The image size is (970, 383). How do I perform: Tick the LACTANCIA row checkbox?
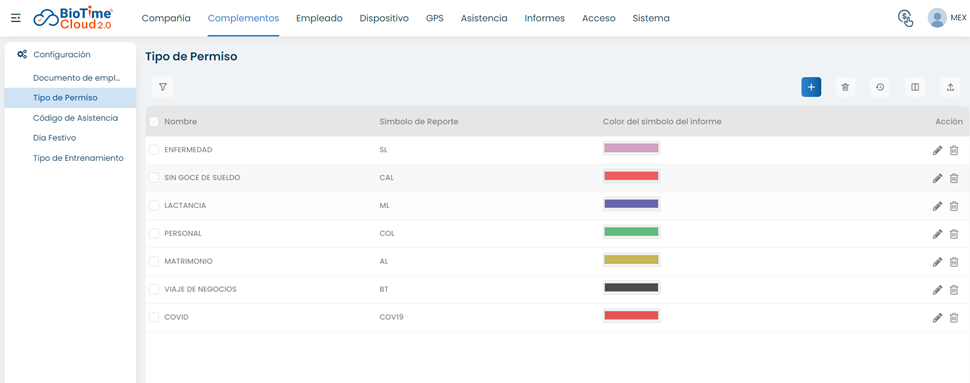(154, 205)
